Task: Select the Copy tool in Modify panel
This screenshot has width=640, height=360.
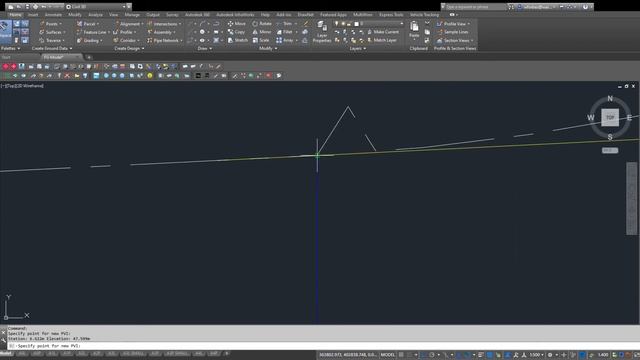Action: point(236,32)
